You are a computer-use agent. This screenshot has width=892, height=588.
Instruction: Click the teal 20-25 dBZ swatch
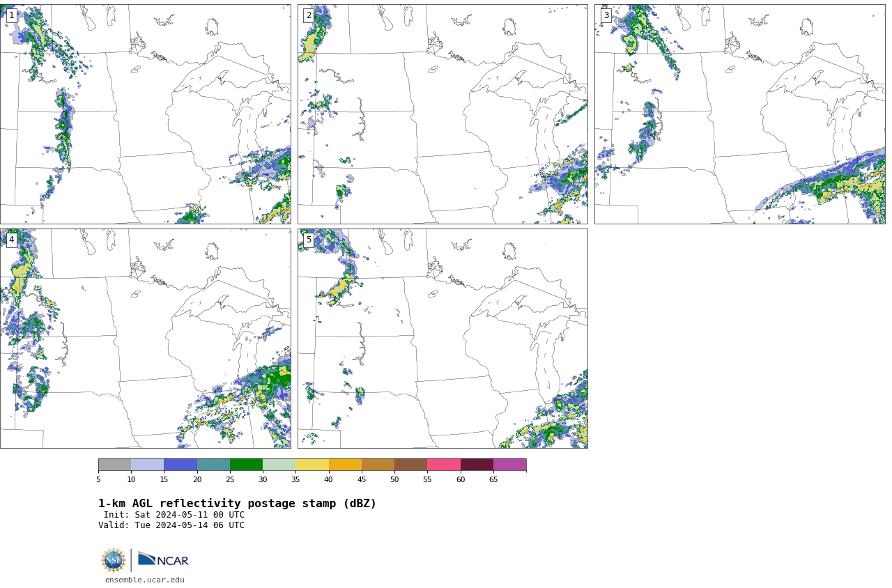click(x=213, y=465)
